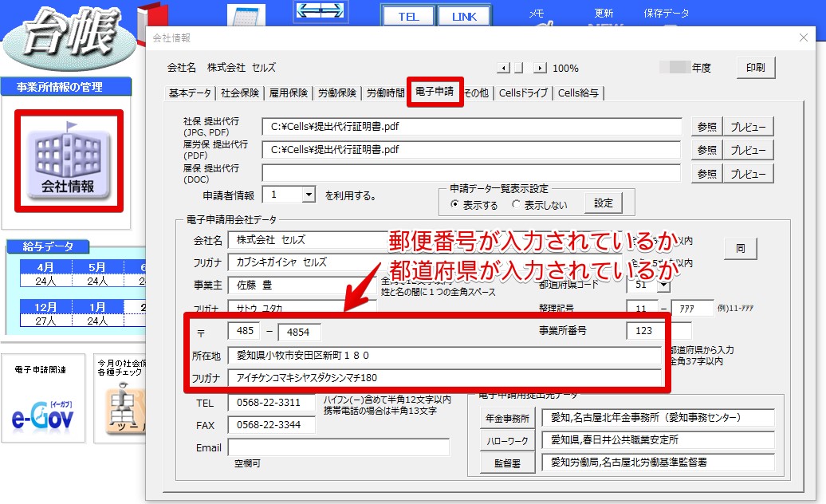Click the 名古屋北年金事務所 field

pyautogui.click(x=658, y=418)
